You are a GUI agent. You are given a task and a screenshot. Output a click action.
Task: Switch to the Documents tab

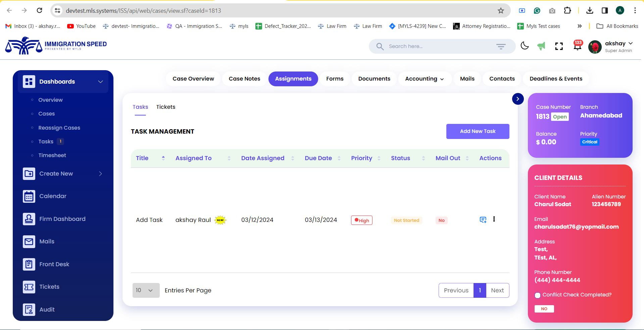click(x=374, y=79)
